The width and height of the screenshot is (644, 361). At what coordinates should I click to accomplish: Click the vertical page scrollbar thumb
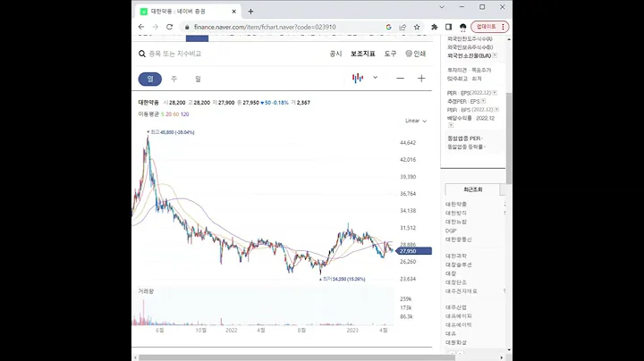click(509, 139)
